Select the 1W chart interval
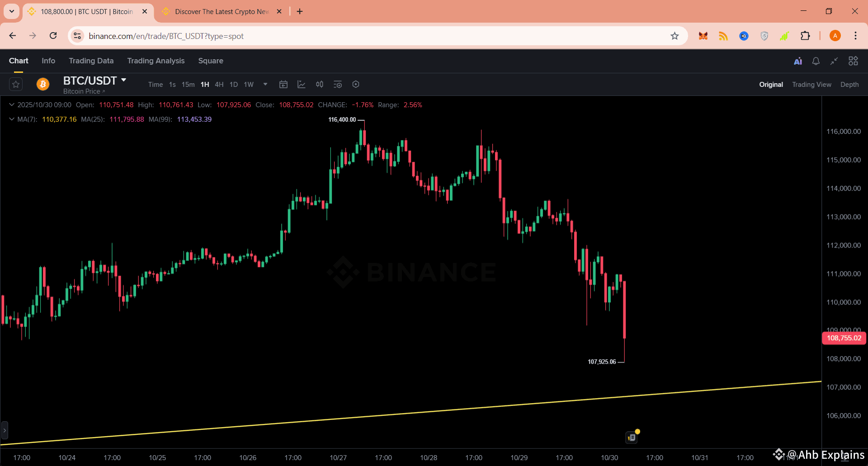Screen dimensions: 868x466 [x=249, y=85]
